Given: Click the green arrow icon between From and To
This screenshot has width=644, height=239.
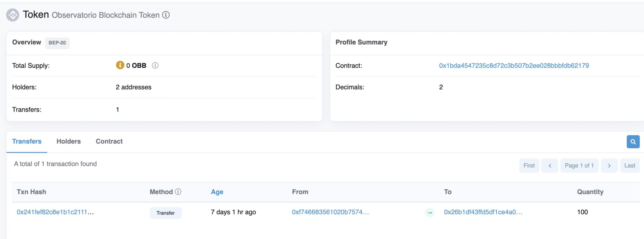Looking at the screenshot, I should [x=430, y=213].
